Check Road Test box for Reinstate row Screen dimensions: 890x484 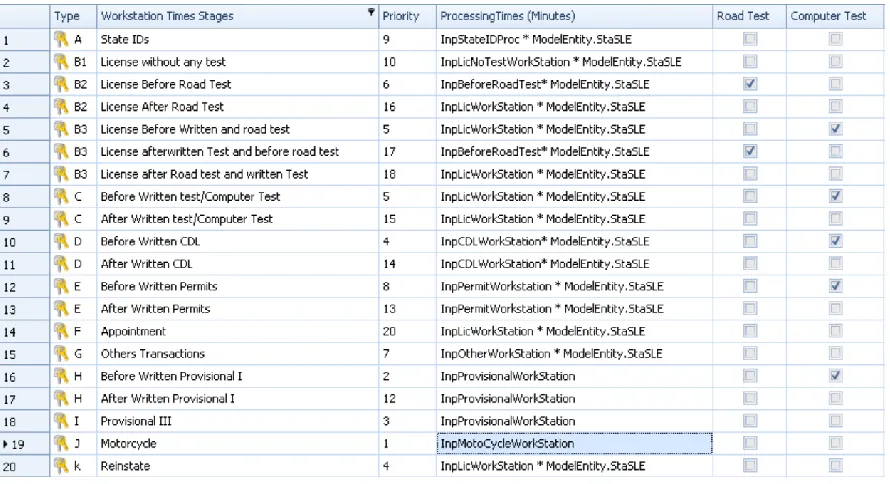click(x=750, y=466)
